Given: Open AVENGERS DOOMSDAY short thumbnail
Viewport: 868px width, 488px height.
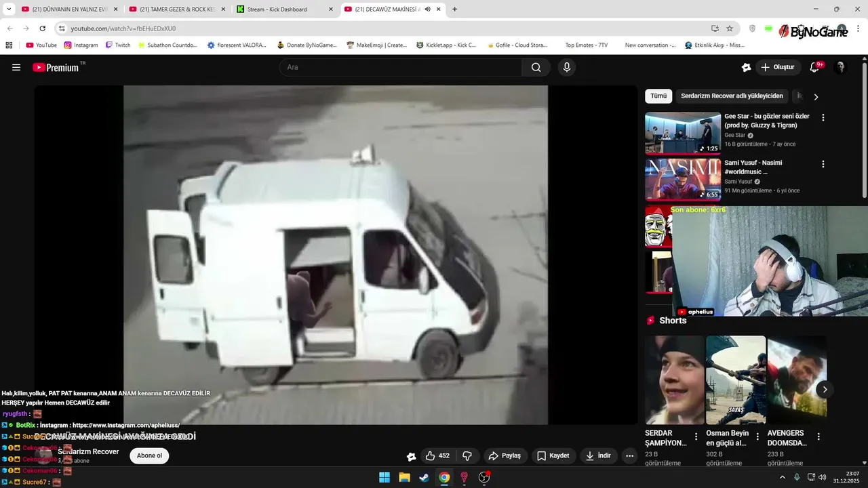Looking at the screenshot, I should (797, 380).
